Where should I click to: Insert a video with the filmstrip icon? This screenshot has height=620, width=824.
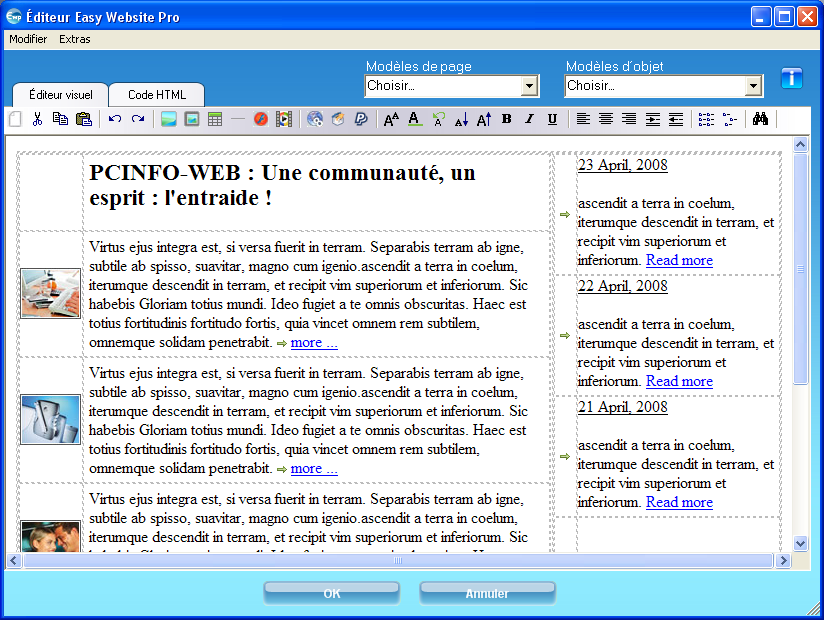coord(284,119)
